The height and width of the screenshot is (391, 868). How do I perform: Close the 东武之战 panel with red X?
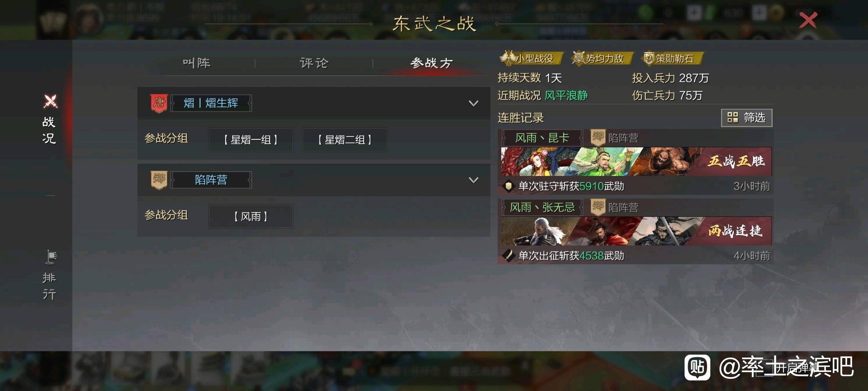click(x=808, y=20)
